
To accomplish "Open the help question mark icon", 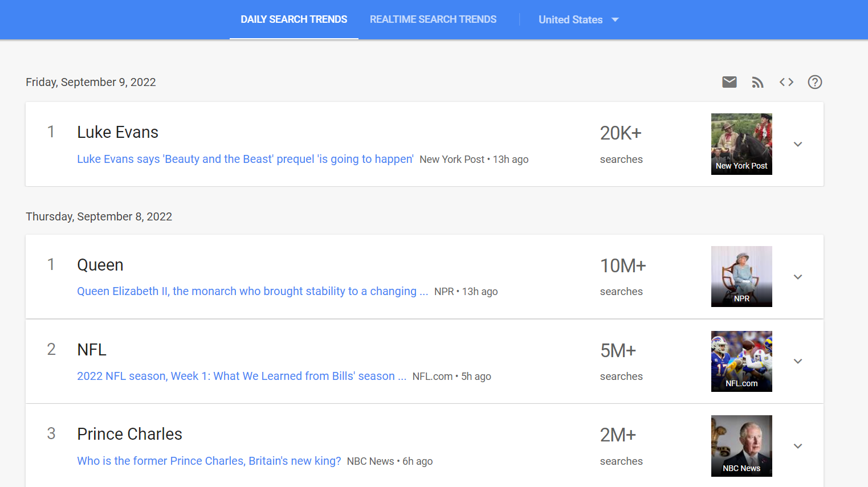I will (x=815, y=82).
